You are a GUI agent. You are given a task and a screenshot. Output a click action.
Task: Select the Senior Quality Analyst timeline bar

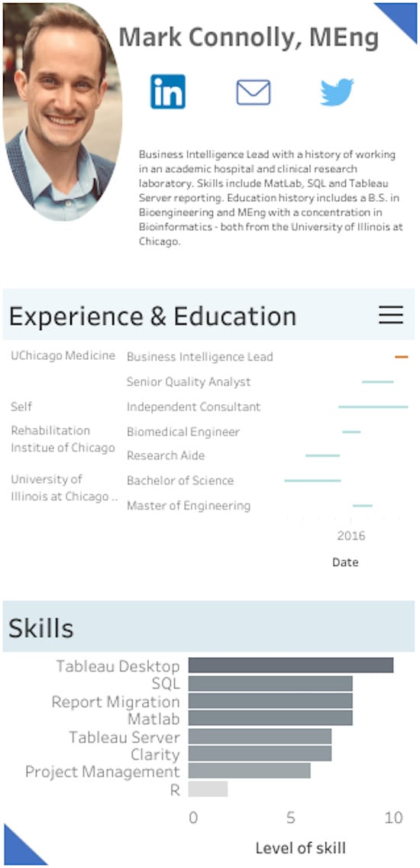coord(378,382)
